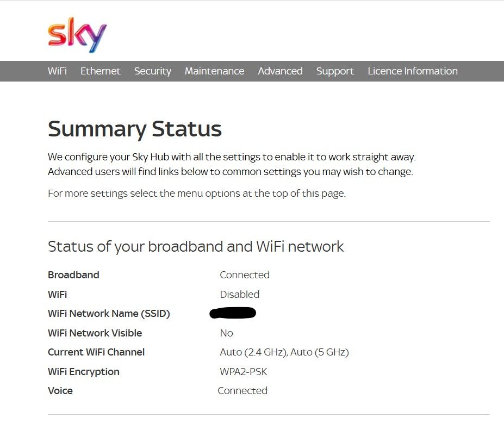Click the redacted SSID value
Viewport: 504px width, 424px height.
click(x=233, y=313)
